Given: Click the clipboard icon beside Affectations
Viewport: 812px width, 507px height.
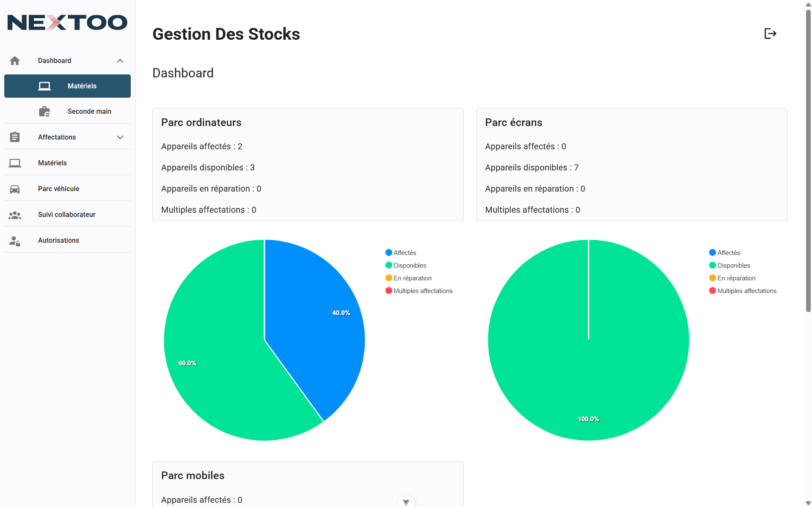Looking at the screenshot, I should point(15,137).
